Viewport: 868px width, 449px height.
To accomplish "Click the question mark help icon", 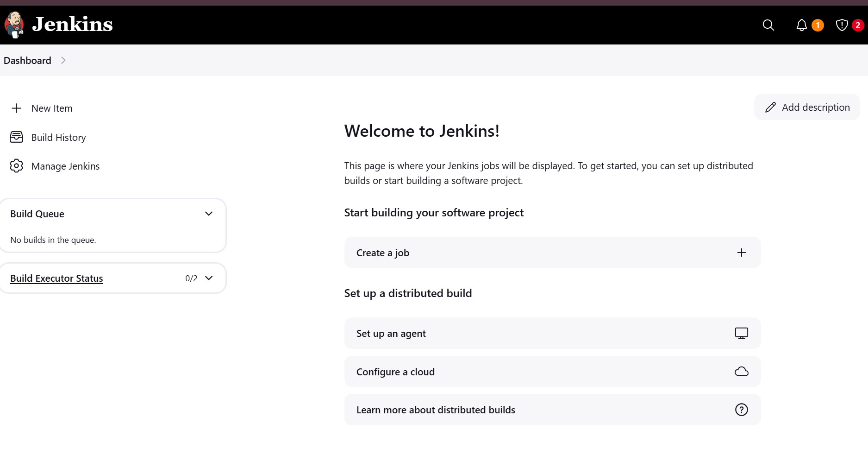I will 742,410.
